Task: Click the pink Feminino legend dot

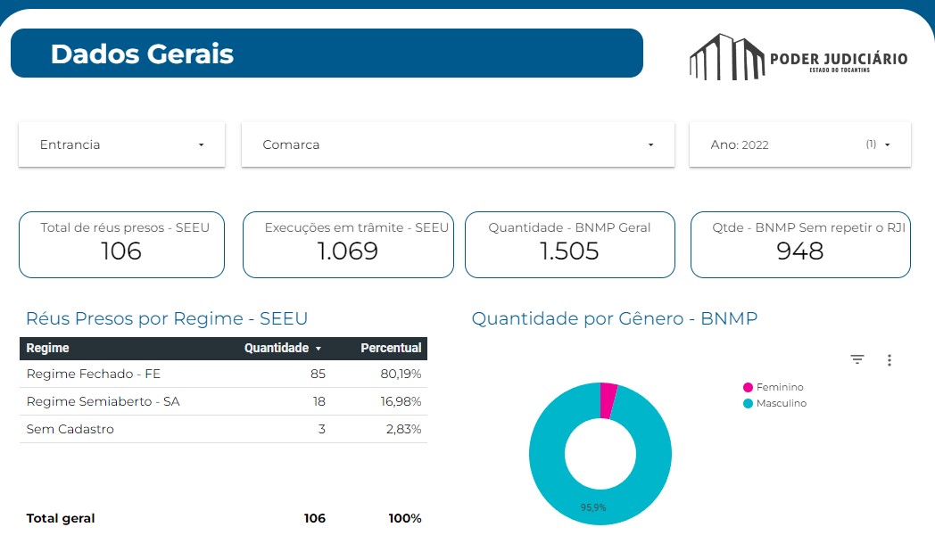Action: tap(748, 387)
